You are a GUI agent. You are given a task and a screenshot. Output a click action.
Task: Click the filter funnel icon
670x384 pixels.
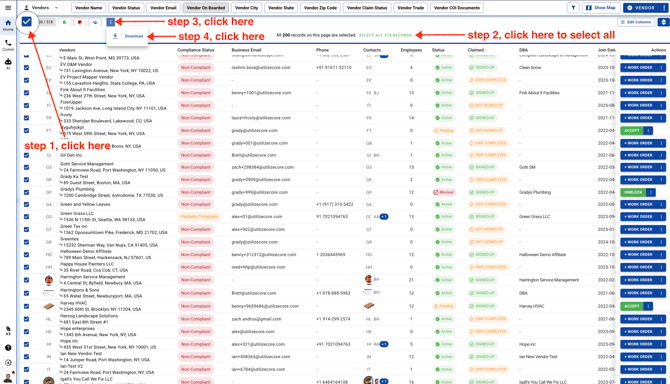tap(573, 8)
